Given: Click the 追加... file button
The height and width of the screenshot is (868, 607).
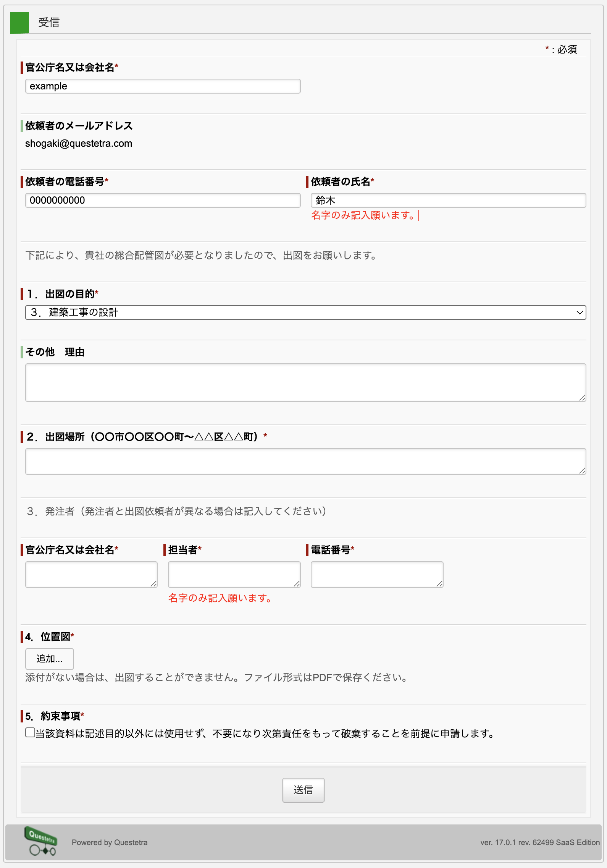Looking at the screenshot, I should coord(50,659).
